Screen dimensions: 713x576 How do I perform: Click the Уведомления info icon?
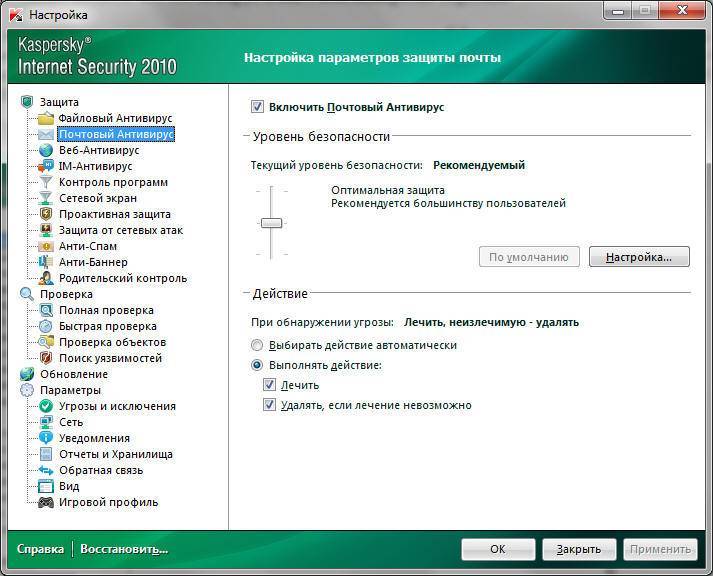pos(45,438)
